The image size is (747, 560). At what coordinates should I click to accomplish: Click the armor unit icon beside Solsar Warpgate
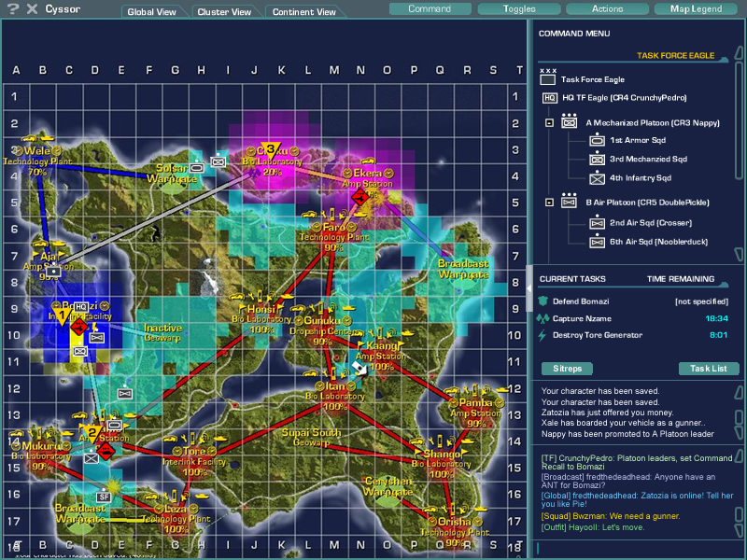click(196, 167)
